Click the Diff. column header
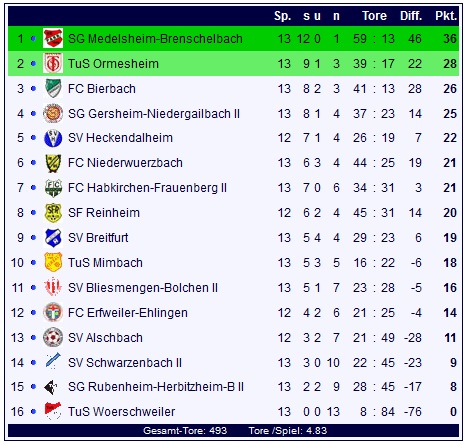The image size is (469, 444). point(411,16)
